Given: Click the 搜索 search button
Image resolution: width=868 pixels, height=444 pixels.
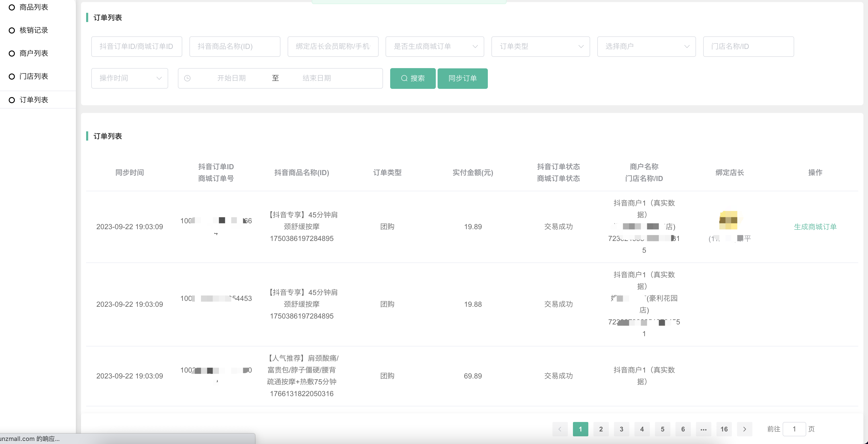Looking at the screenshot, I should click(x=412, y=78).
